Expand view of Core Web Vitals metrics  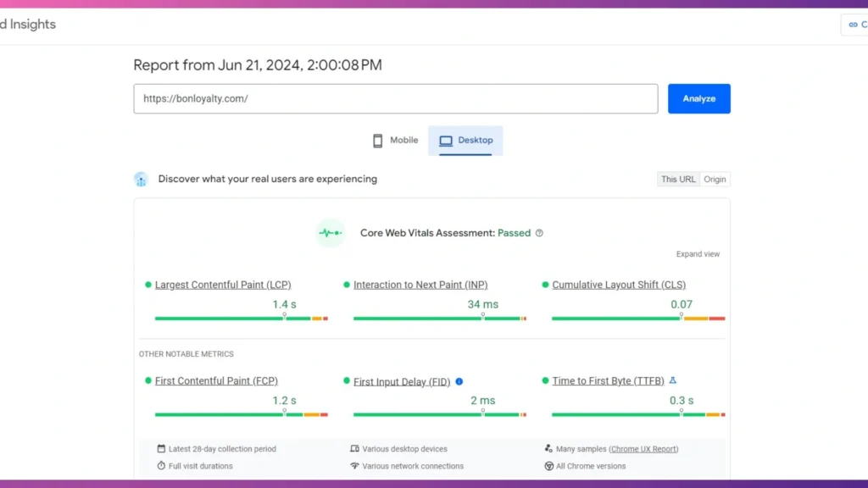[697, 253]
